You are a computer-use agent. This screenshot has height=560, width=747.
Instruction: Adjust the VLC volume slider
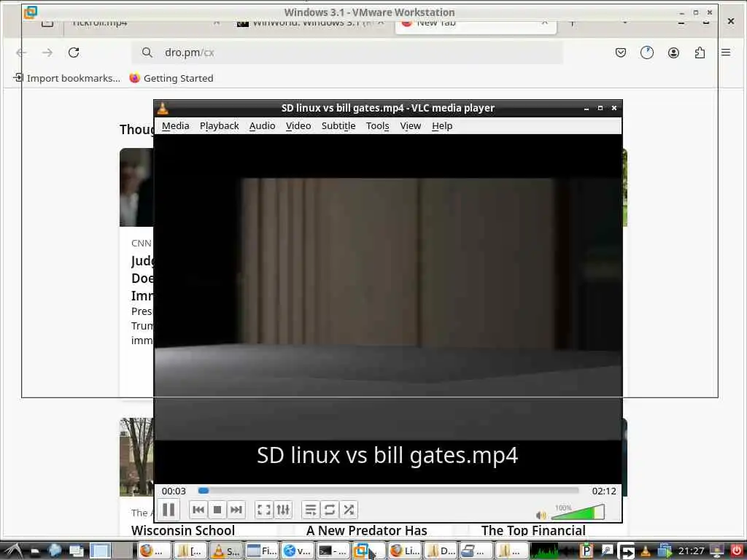[578, 513]
